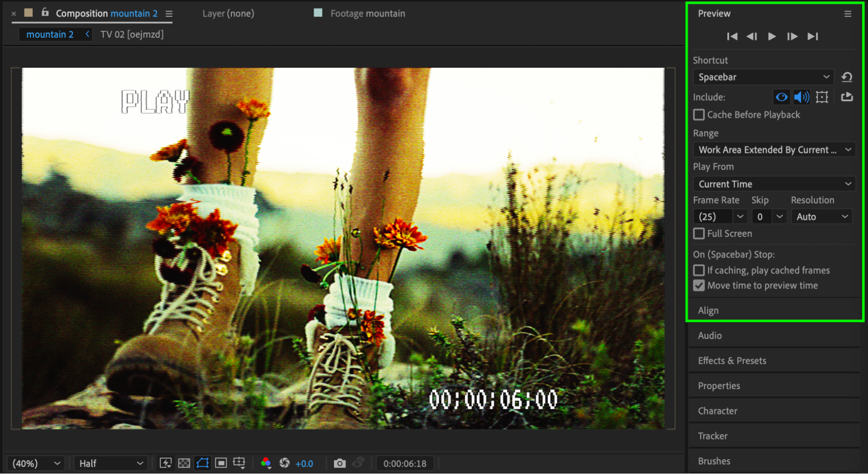Screen dimensions: 868x474
Task: Toggle Include audio speaker icon
Action: click(x=802, y=97)
